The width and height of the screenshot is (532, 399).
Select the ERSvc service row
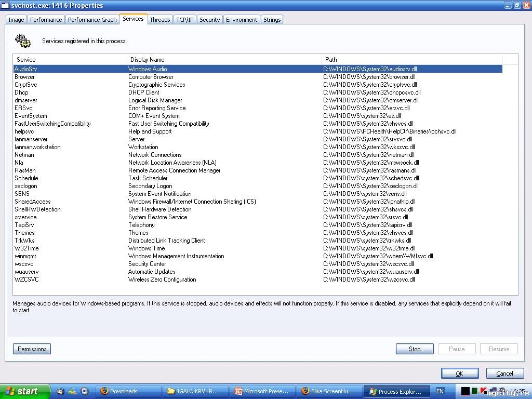[258, 108]
